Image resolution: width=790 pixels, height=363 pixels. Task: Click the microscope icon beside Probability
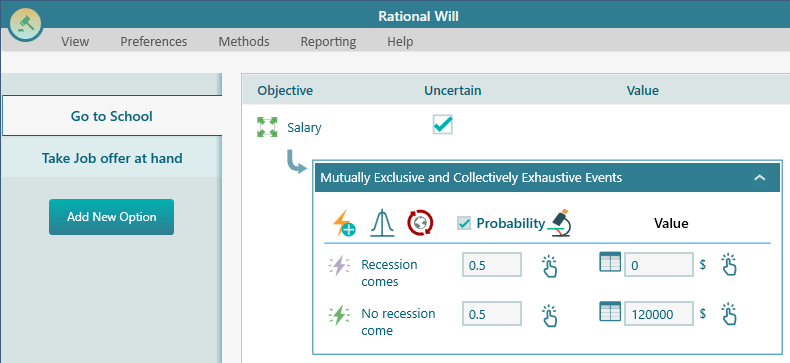coord(559,223)
